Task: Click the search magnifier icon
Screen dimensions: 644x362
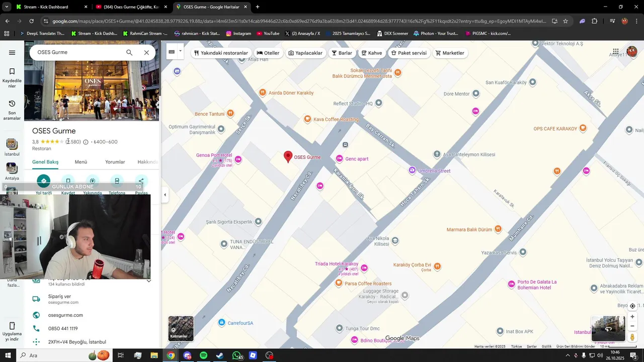Action: 129,52
